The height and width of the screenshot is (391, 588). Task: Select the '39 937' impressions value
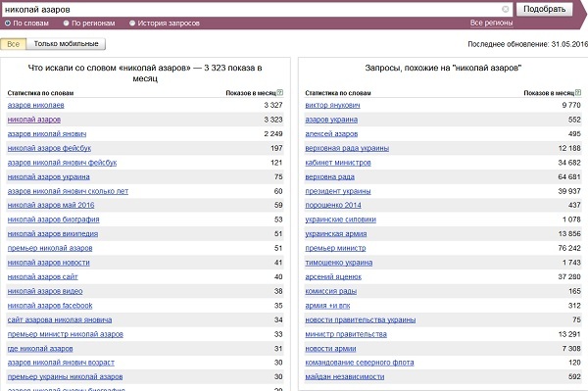tap(569, 191)
